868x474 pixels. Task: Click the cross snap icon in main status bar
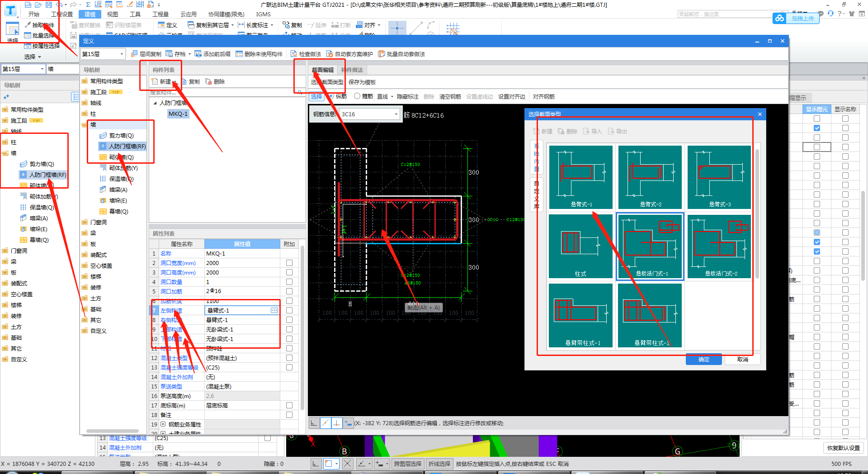[347, 464]
